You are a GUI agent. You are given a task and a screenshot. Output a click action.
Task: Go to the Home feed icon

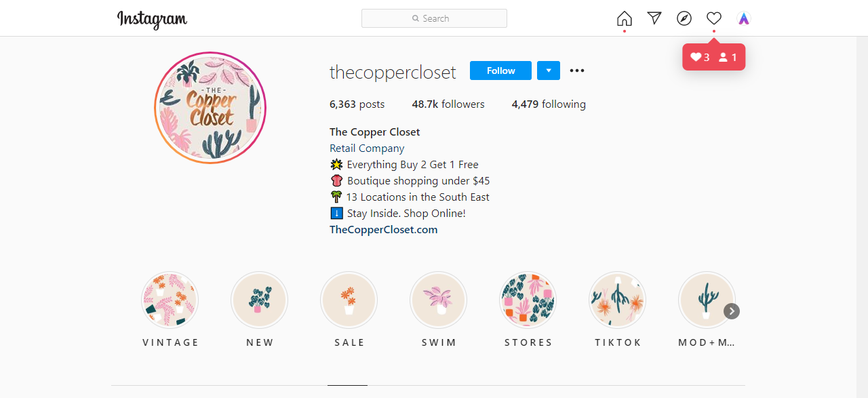(x=625, y=18)
